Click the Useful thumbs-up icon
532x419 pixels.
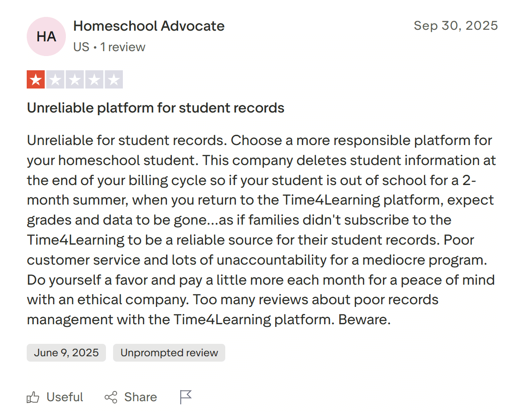33,397
